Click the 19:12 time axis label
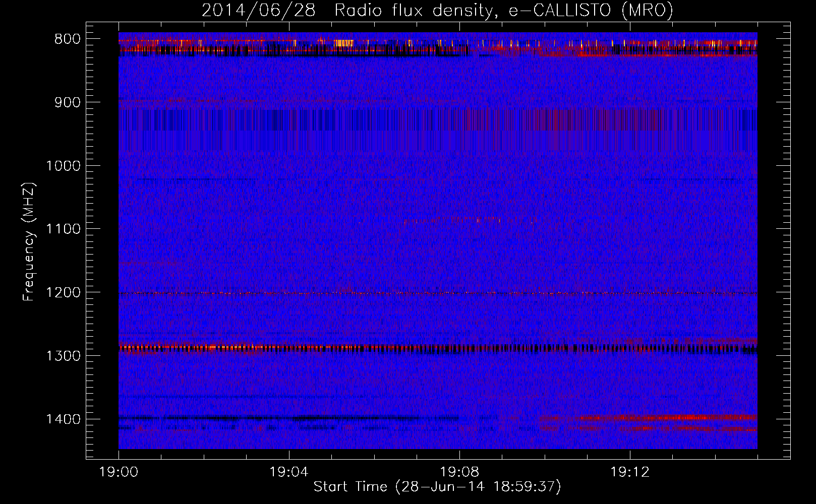Image resolution: width=816 pixels, height=504 pixels. (630, 472)
